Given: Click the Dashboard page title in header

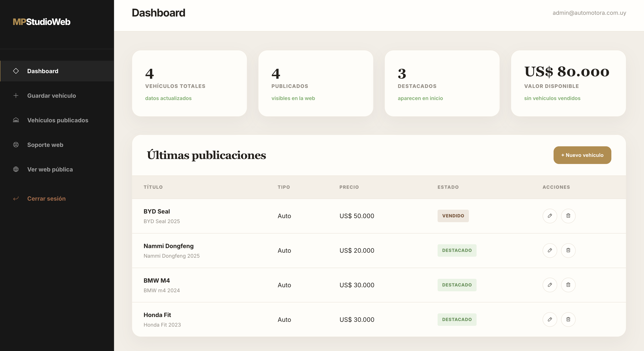Looking at the screenshot, I should coord(158,13).
